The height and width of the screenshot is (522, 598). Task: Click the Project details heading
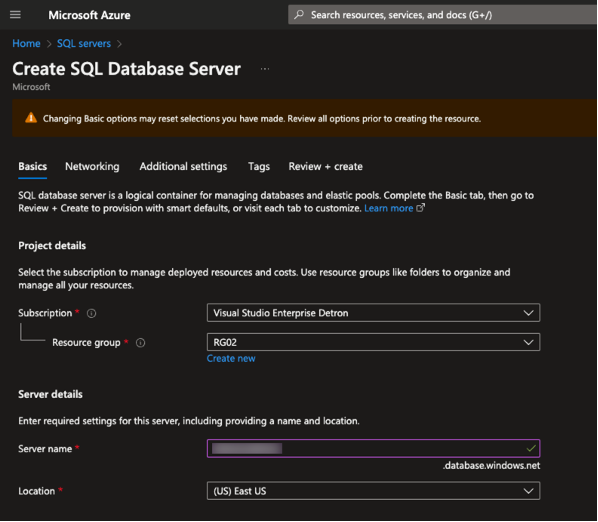(52, 246)
